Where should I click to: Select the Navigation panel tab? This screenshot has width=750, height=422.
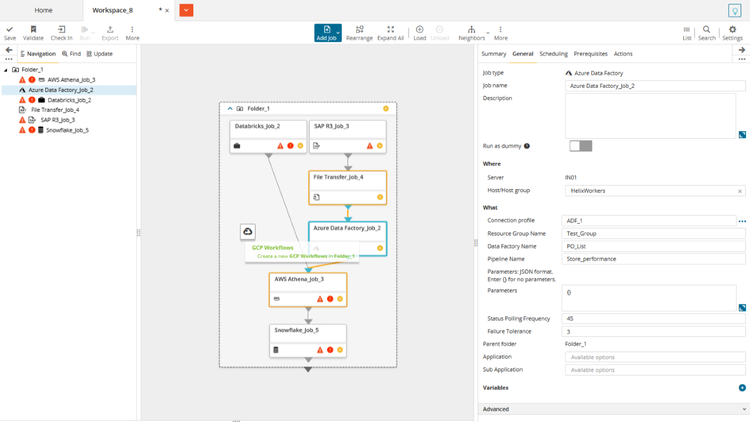pos(38,54)
